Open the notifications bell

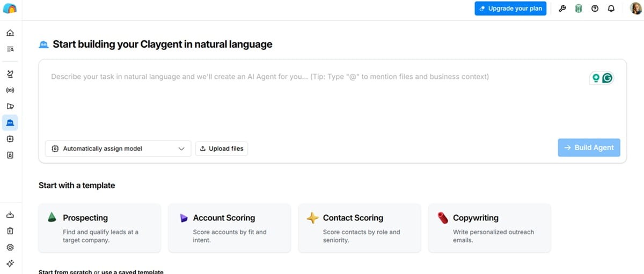pyautogui.click(x=611, y=9)
